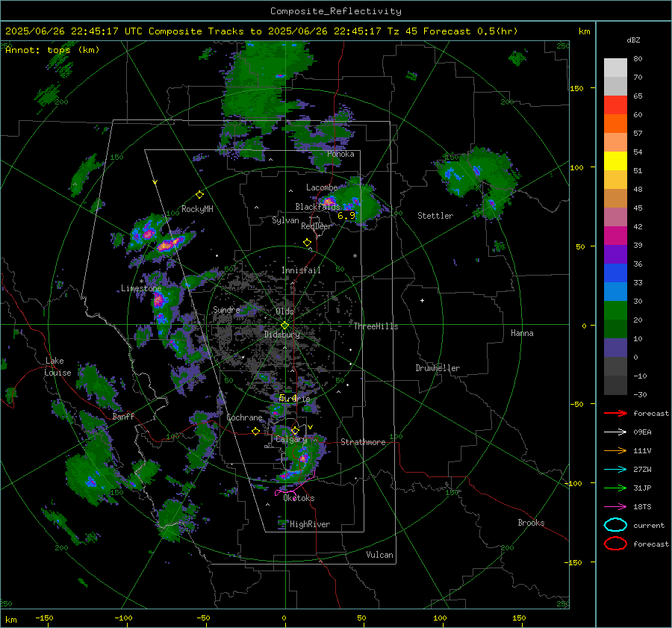The height and width of the screenshot is (628, 672).
Task: Click the Ponoka town label
Action: coord(340,154)
